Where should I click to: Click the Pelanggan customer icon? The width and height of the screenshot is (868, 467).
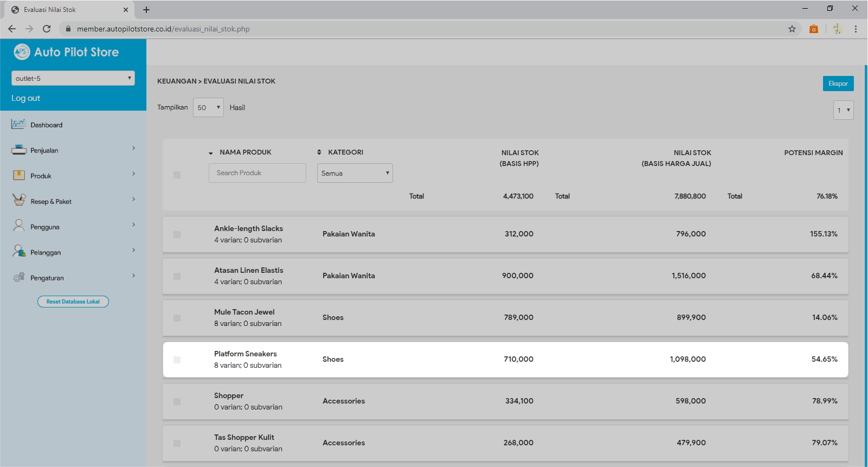point(18,251)
